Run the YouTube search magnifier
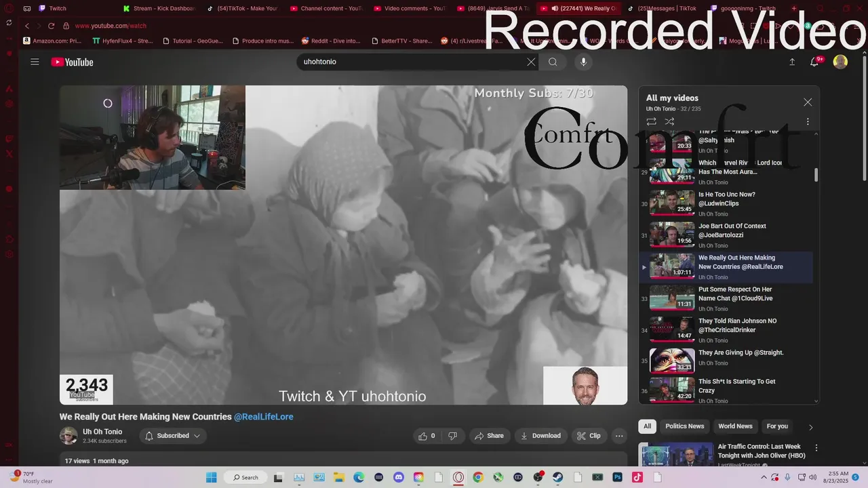The height and width of the screenshot is (488, 868). tap(553, 62)
